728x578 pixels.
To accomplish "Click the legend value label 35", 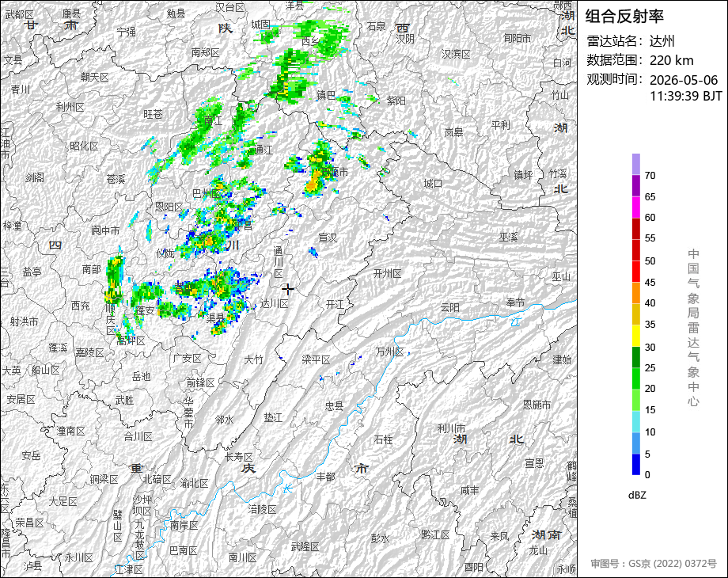I will click(x=650, y=325).
